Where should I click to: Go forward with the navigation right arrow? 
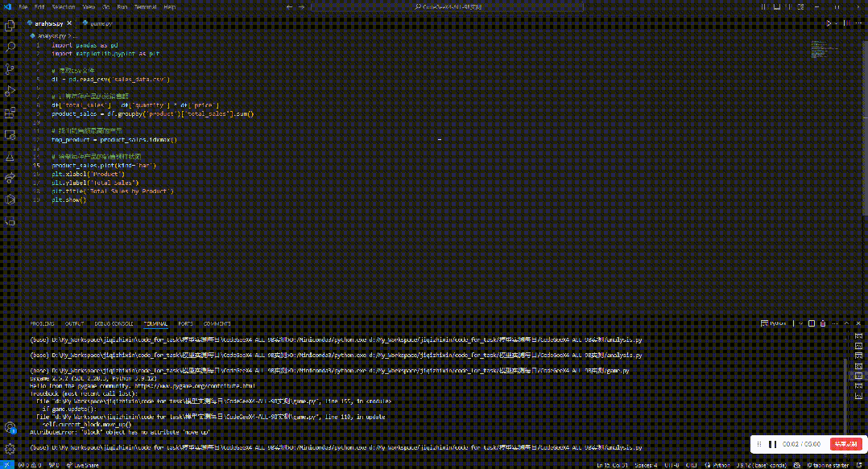(302, 6)
